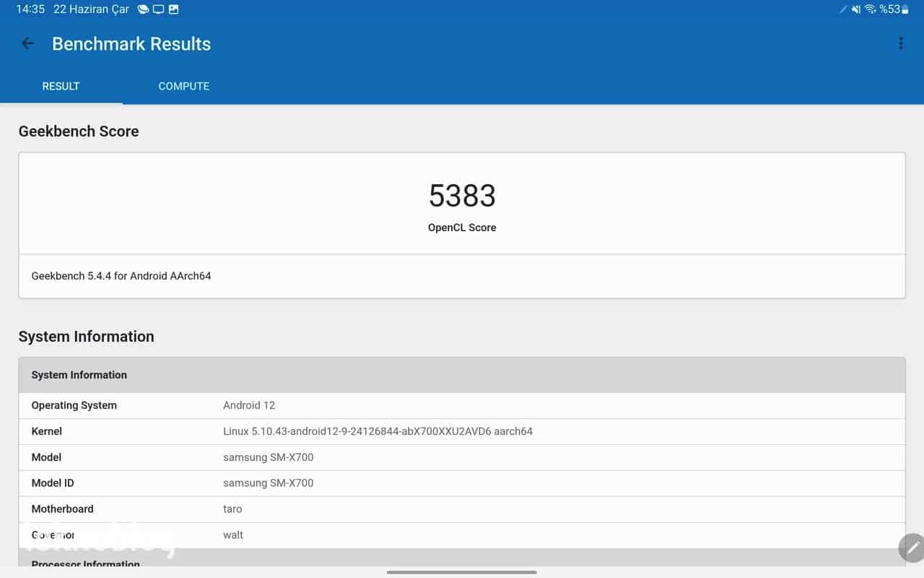
Task: Tap the screen cast notification icon
Action: [158, 9]
